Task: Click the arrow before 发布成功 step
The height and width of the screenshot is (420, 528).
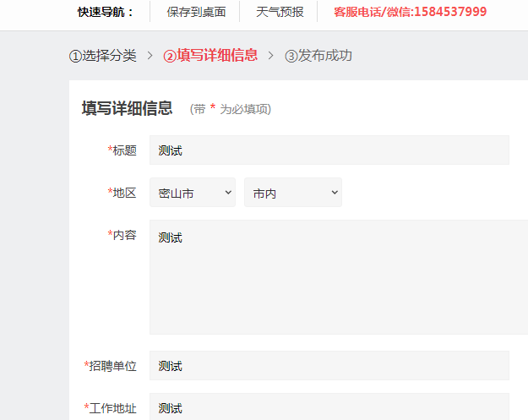Action: (x=271, y=55)
